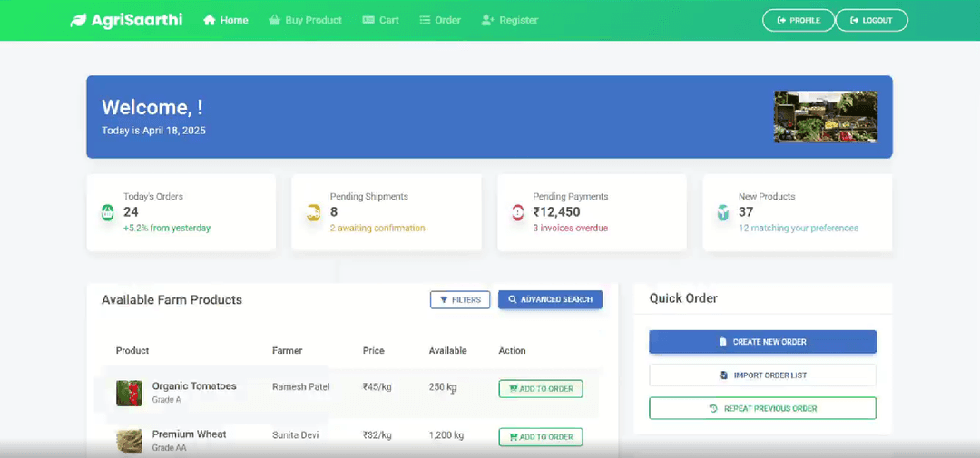The width and height of the screenshot is (980, 458).
Task: Click REPEAT PREVIOUS ORDER button
Action: (762, 409)
